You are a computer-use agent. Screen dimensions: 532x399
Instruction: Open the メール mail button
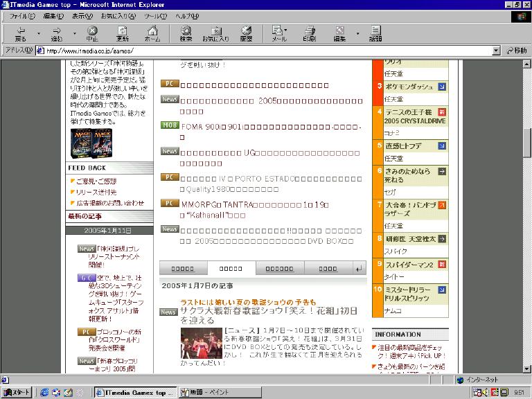[279, 34]
